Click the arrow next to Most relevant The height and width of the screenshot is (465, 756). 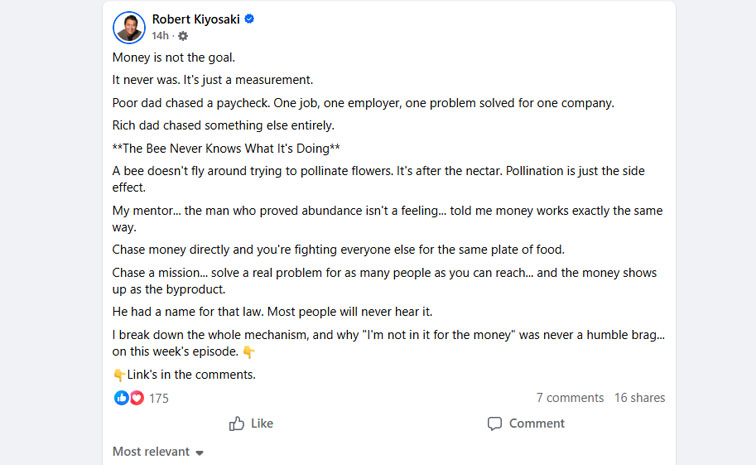coord(200,452)
